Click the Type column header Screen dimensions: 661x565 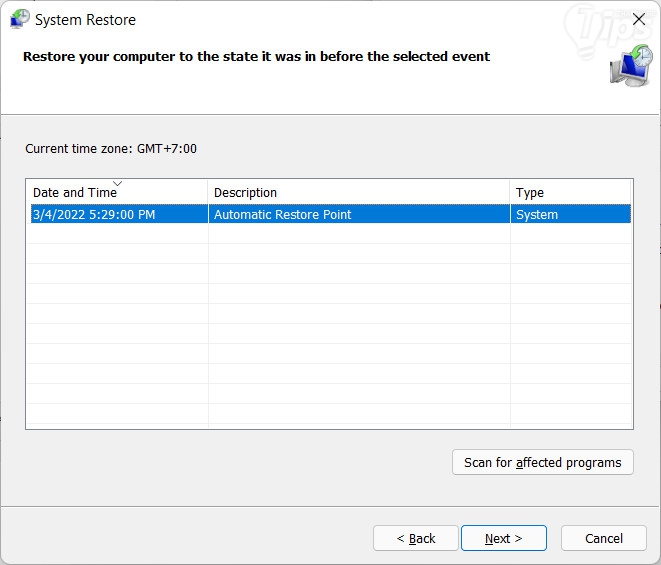(x=570, y=192)
